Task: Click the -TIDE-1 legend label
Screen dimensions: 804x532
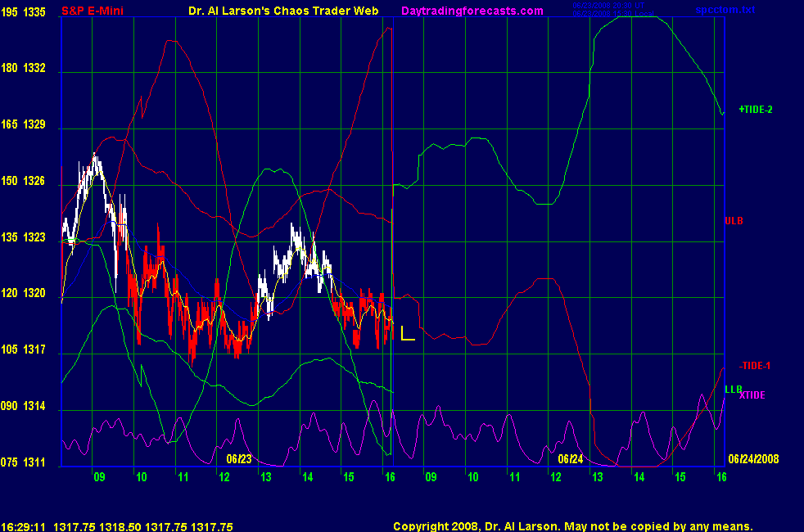Action: [756, 366]
